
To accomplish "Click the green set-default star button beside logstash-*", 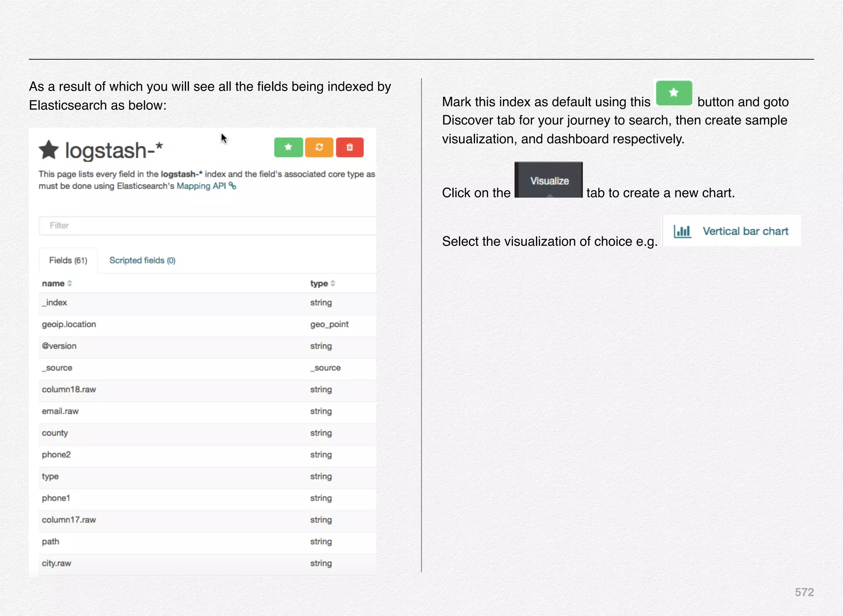I will pyautogui.click(x=289, y=147).
